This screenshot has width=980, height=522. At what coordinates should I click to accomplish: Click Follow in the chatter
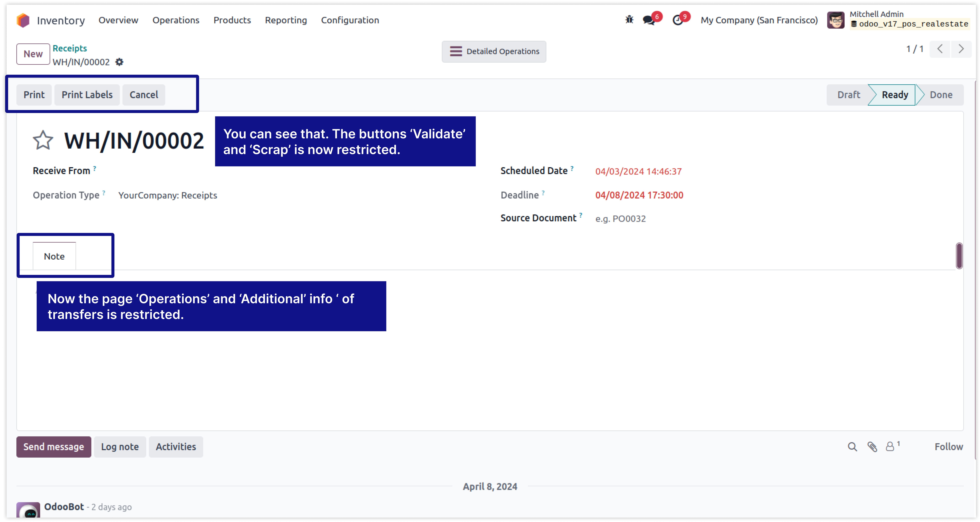point(949,447)
